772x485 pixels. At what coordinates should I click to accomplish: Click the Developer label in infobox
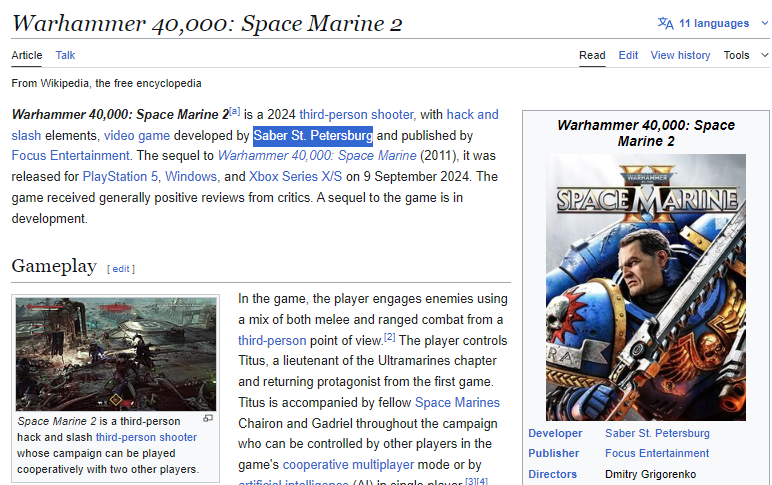coord(555,433)
